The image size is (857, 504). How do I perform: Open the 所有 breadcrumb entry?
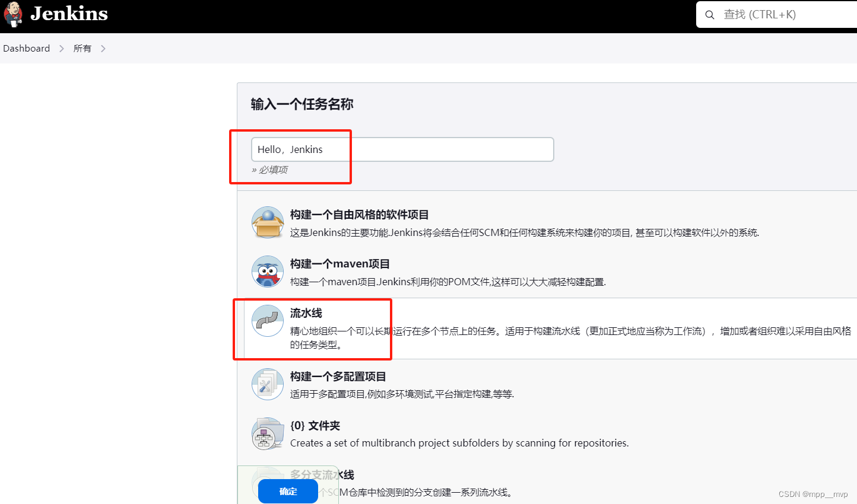pos(82,48)
